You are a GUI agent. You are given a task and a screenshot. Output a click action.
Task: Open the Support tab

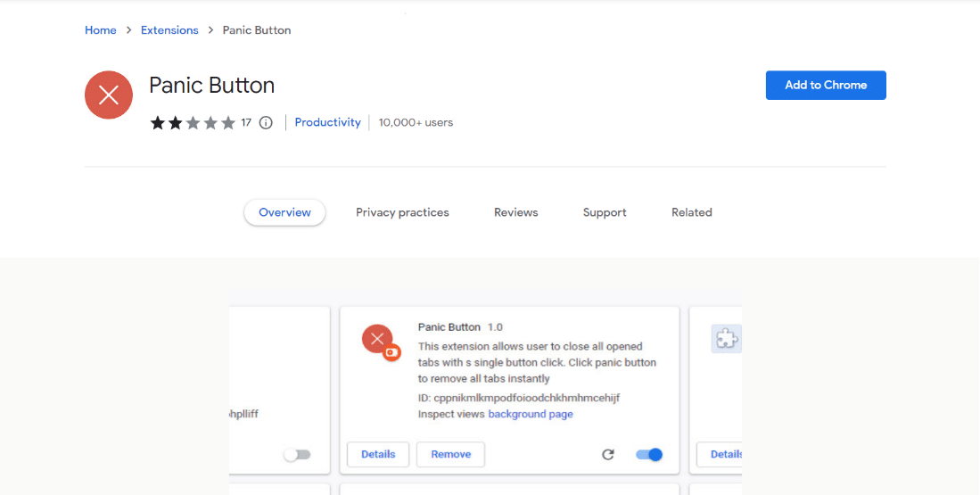tap(605, 212)
